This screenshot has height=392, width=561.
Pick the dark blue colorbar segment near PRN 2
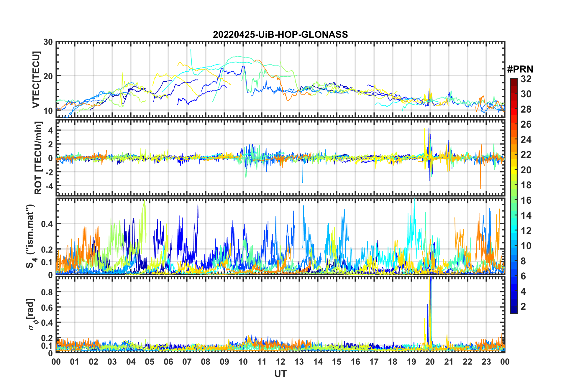pyautogui.click(x=514, y=307)
